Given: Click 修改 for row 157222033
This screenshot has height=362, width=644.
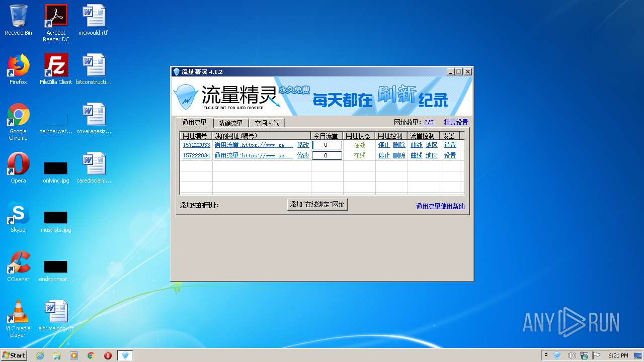Looking at the screenshot, I should (303, 145).
